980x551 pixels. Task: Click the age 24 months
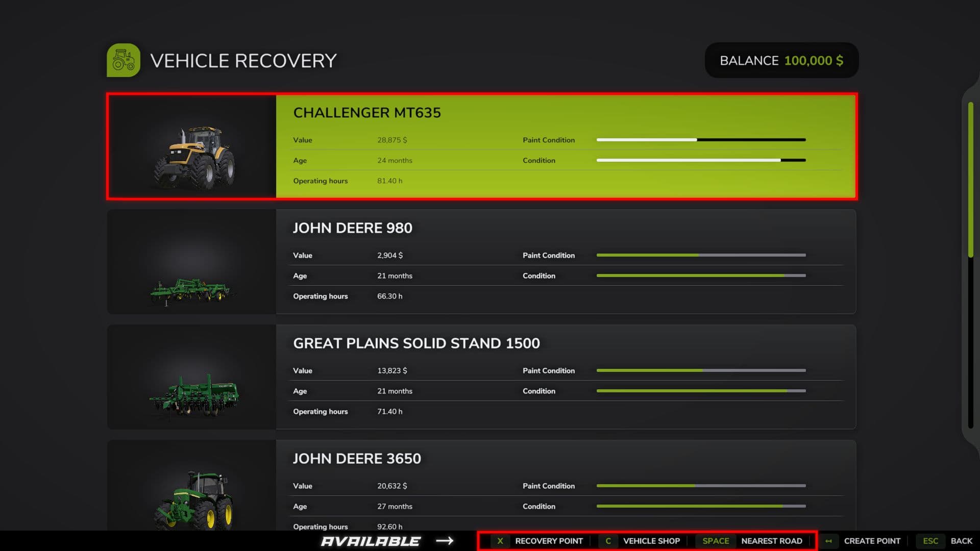395,160
